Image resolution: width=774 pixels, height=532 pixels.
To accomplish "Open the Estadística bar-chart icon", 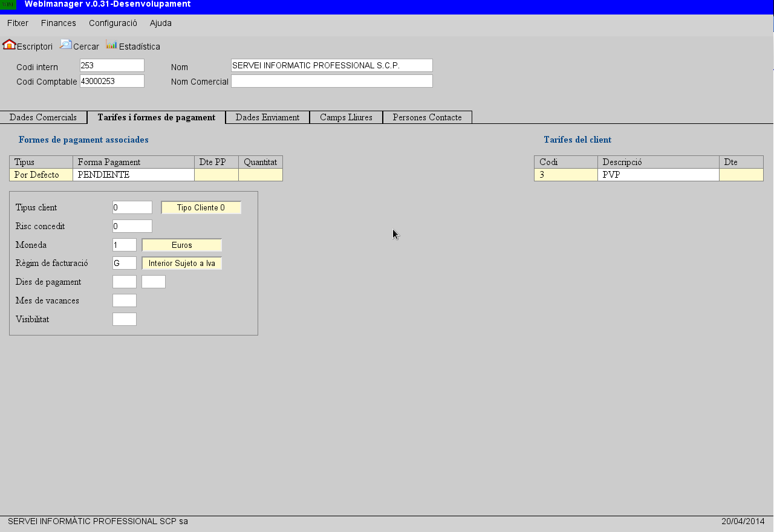I will pyautogui.click(x=133, y=45).
